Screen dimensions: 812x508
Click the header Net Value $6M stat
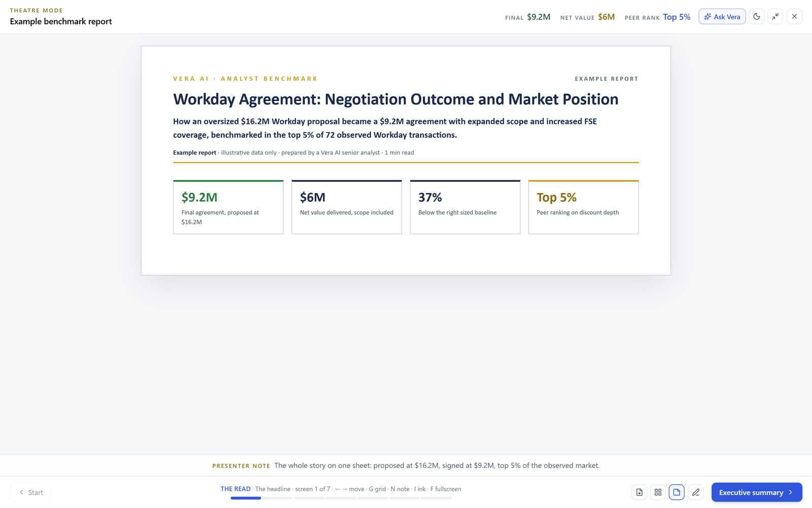coord(588,17)
